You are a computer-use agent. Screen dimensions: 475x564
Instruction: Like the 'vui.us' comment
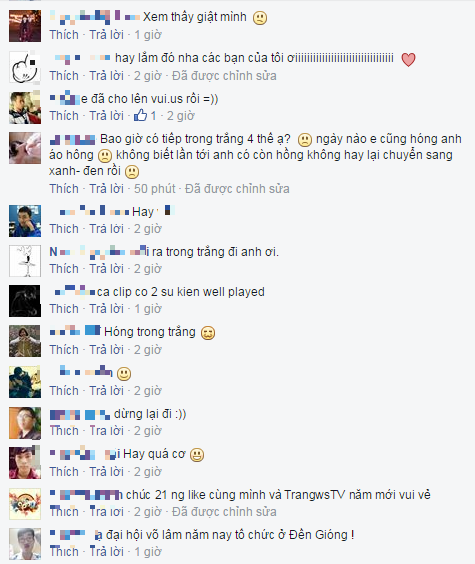pyautogui.click(x=64, y=116)
